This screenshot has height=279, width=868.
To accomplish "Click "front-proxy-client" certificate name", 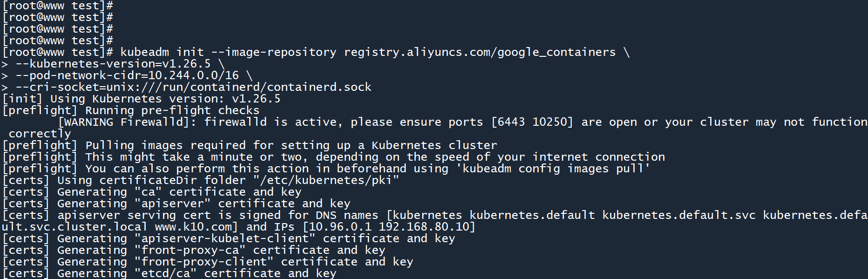I will [x=203, y=262].
